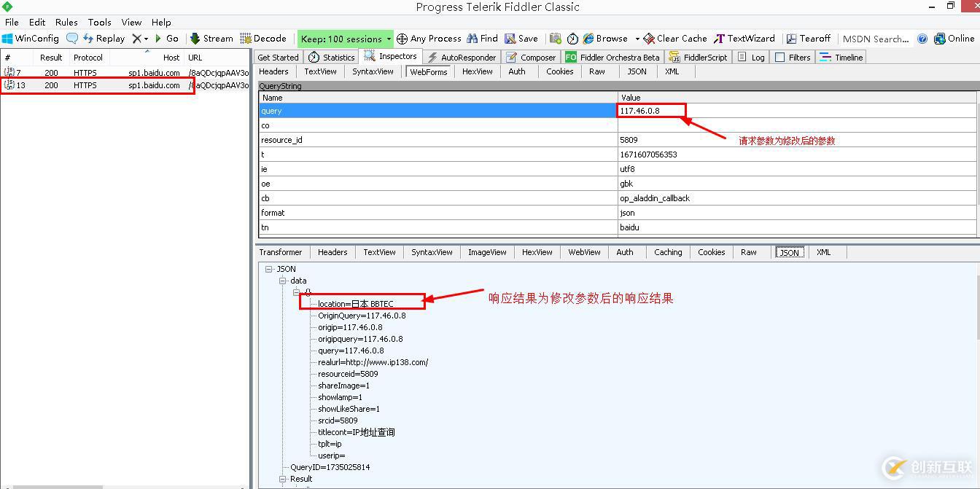Click the camera screenshot icon
Screen dimensions: 980x489
click(x=556, y=39)
